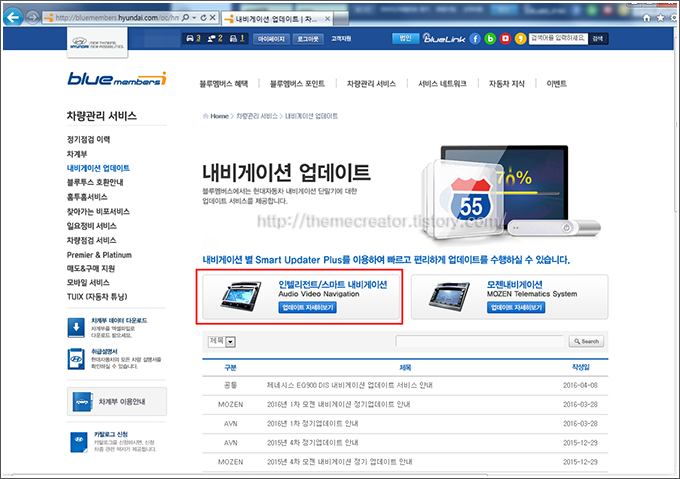
Task: Select 홈투홈서비스 in the sidebar
Action: pyautogui.click(x=87, y=197)
